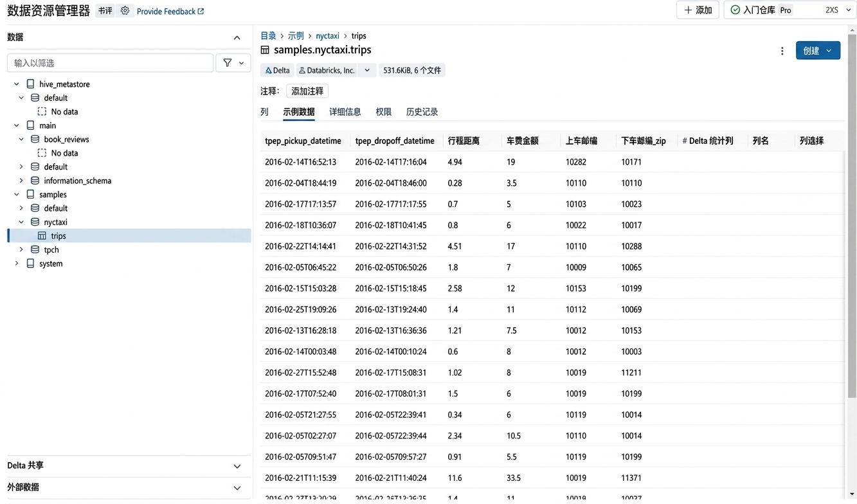Click the 上车邮编 column header
Viewport: 857px width, 504px height.
(582, 141)
